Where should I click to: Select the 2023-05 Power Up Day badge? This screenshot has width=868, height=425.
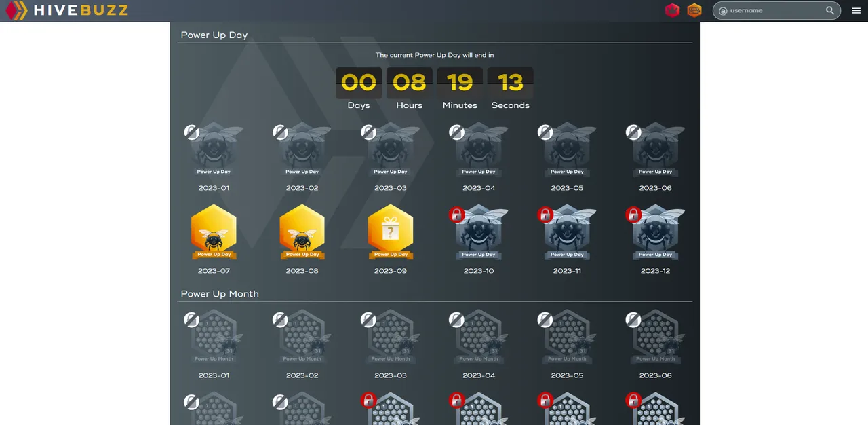[x=567, y=149]
